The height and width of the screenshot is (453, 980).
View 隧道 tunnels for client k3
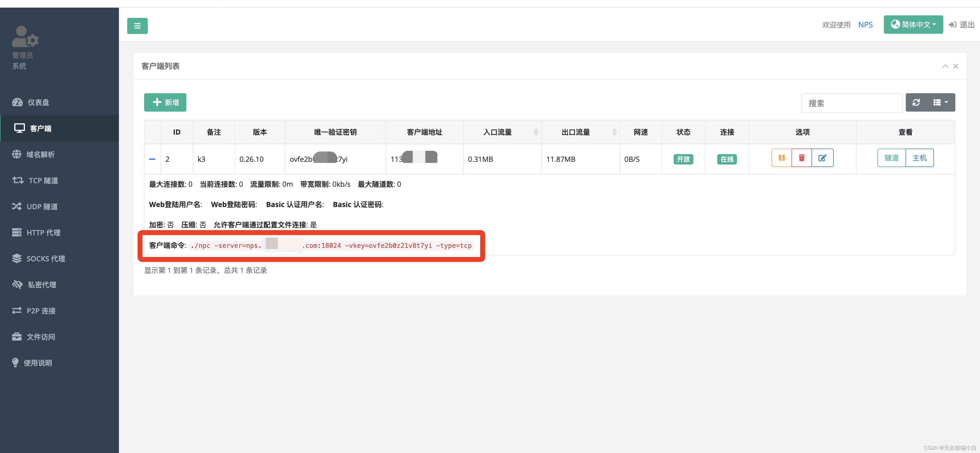coord(891,158)
